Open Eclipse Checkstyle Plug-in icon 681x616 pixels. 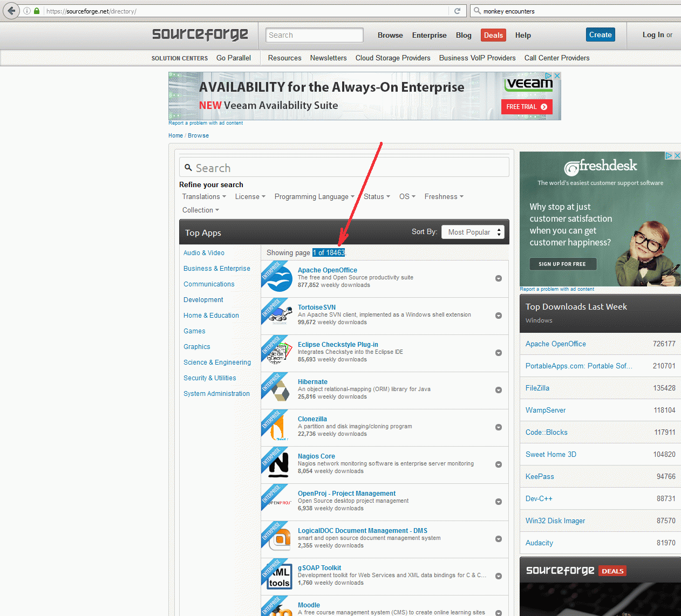[280, 354]
